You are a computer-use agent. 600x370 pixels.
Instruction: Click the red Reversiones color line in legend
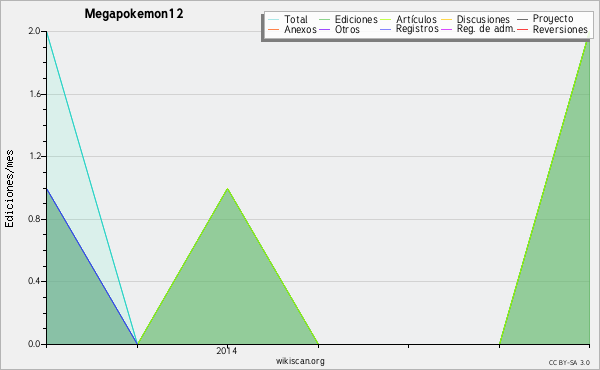[x=522, y=30]
